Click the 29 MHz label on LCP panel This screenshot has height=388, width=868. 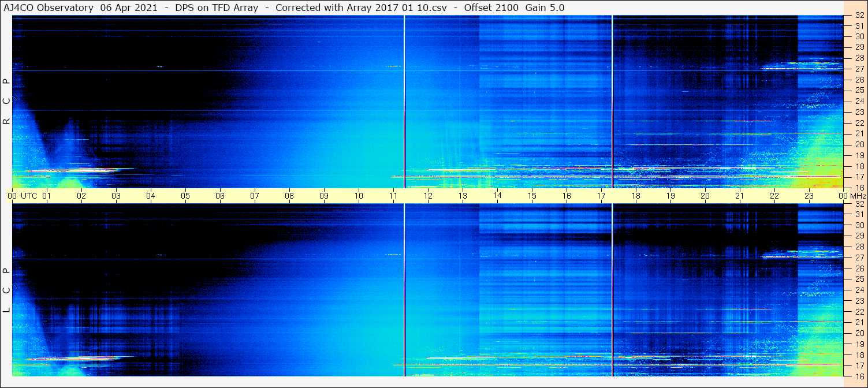859,236
